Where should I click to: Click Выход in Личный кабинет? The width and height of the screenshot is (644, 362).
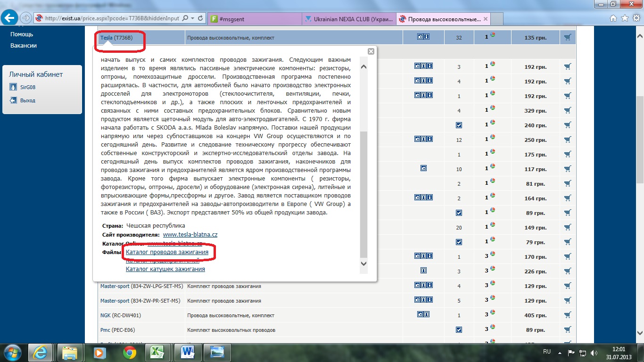point(27,100)
